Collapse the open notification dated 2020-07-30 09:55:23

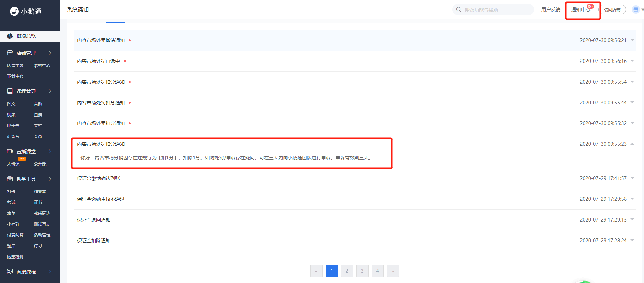tap(632, 144)
